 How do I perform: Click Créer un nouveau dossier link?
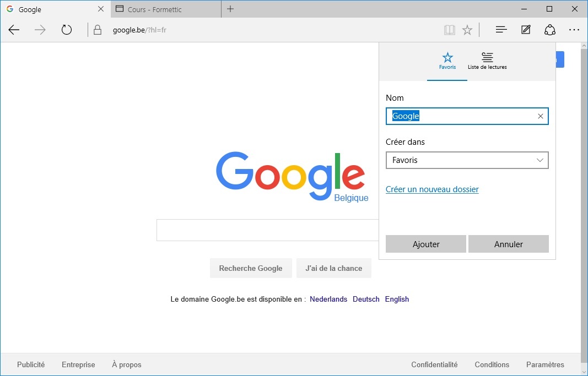(432, 189)
